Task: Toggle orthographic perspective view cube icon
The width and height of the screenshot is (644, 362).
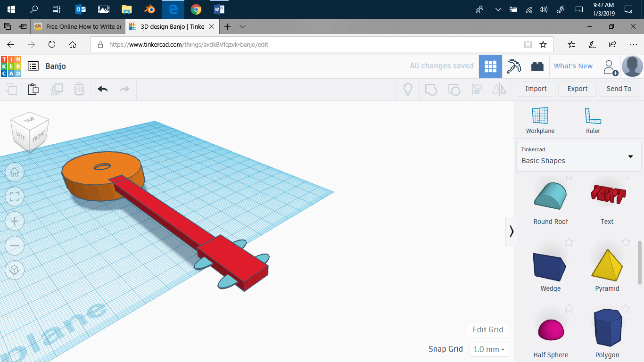Action: coord(15,270)
